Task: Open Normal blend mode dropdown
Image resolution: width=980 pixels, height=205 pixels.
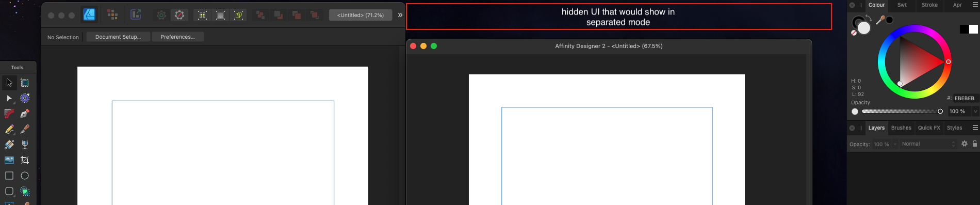Action: 928,144
